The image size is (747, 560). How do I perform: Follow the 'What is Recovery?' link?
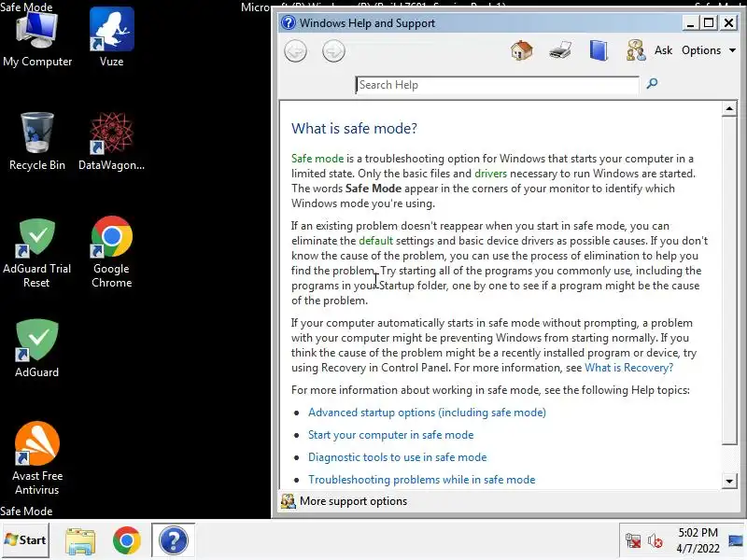click(x=628, y=368)
